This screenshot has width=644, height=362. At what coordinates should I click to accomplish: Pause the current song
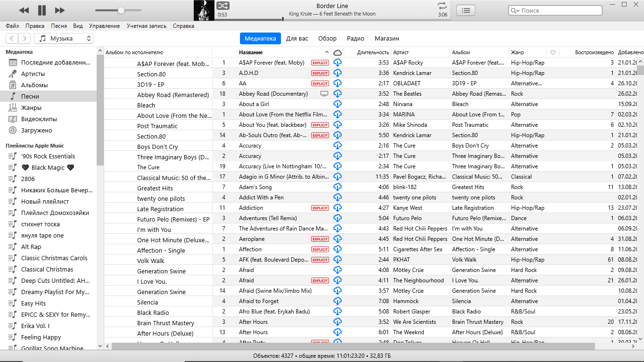tap(42, 10)
